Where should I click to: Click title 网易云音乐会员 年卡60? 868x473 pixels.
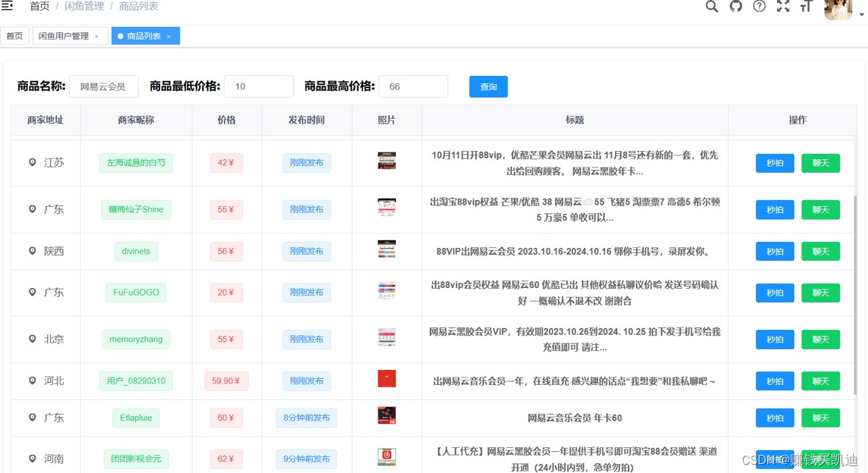tap(574, 418)
